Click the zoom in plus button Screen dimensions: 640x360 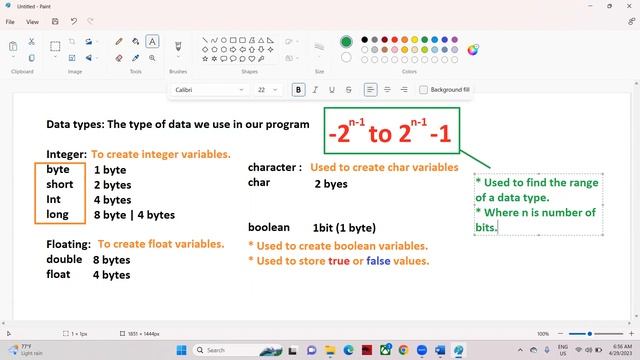pos(631,333)
